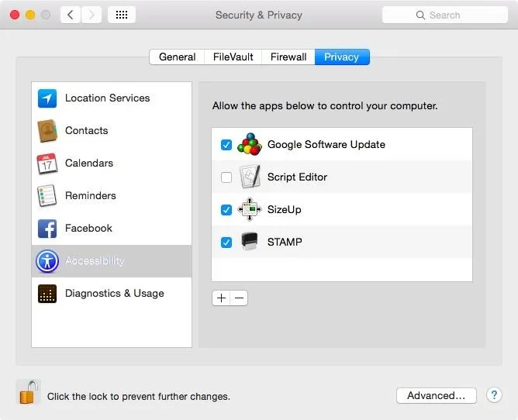Click the Reminders list icon
518x420 pixels.
pyautogui.click(x=47, y=196)
